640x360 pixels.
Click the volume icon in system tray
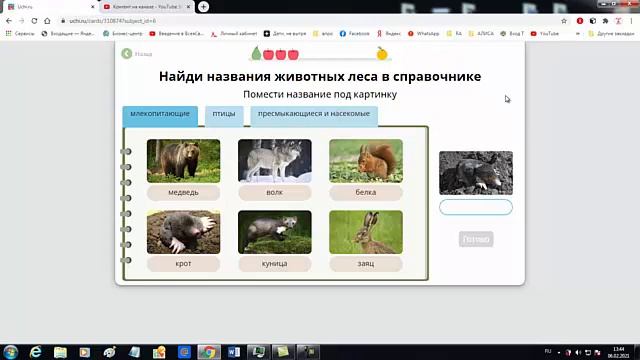[578, 352]
